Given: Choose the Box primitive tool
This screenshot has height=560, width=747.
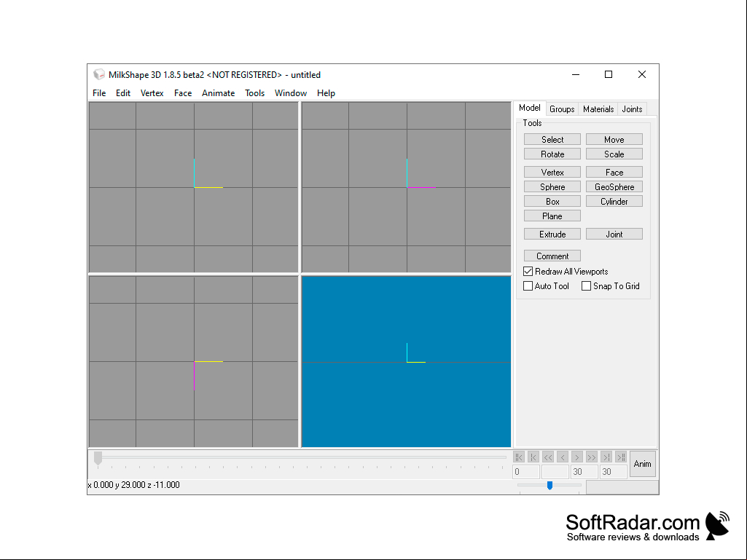Looking at the screenshot, I should pyautogui.click(x=552, y=202).
